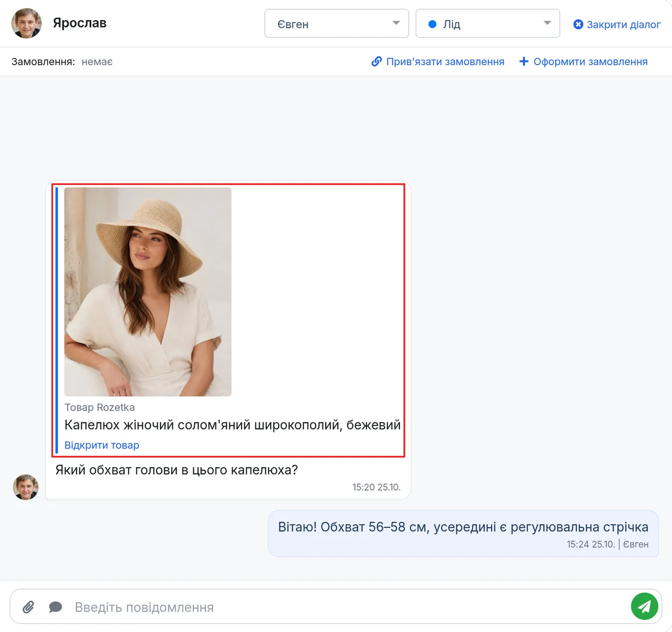This screenshot has height=632, width=672.
Task: Click the Ярослав contact name
Action: [x=80, y=23]
